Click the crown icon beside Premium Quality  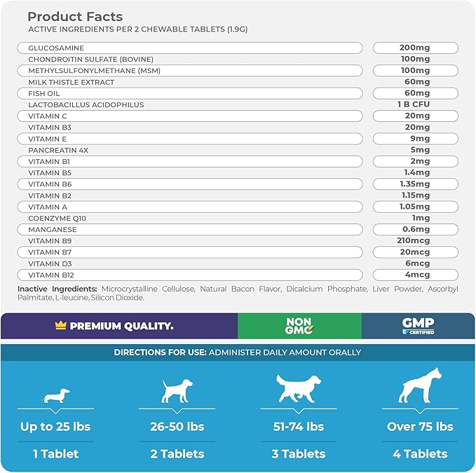(60, 326)
